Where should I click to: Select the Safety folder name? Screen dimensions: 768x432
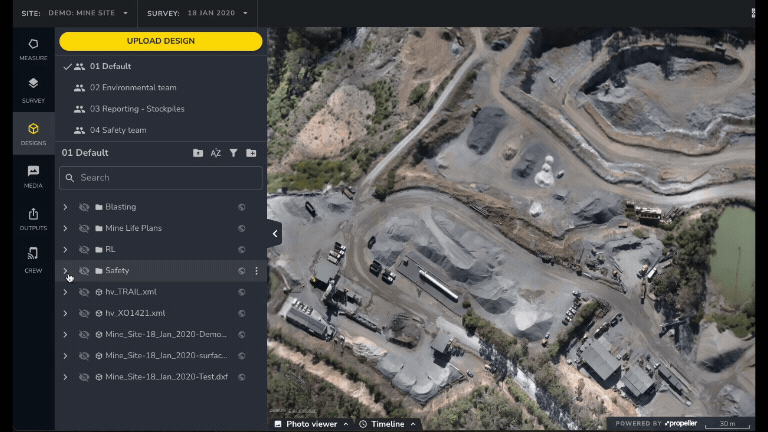(117, 271)
